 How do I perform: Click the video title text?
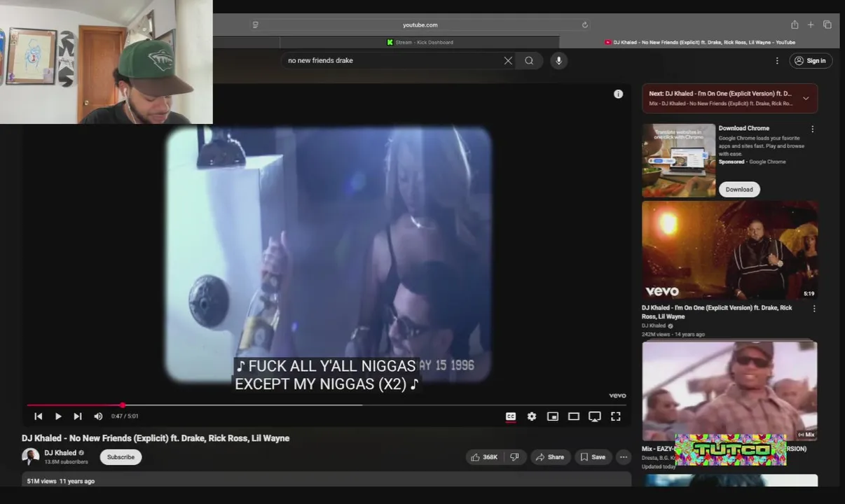click(x=156, y=438)
